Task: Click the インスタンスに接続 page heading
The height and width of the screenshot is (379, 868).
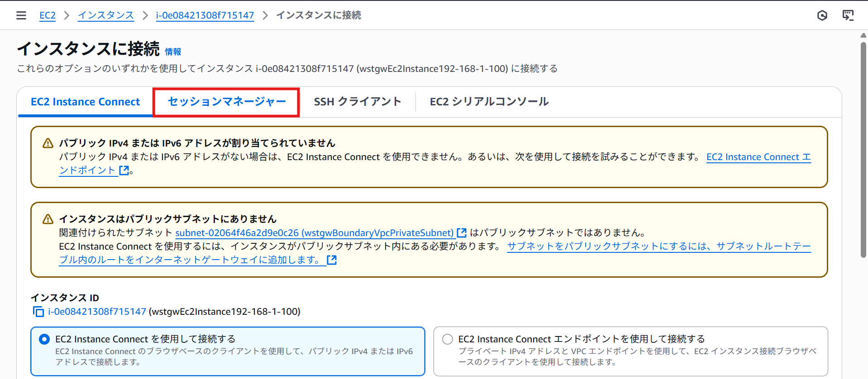Action: tap(88, 49)
